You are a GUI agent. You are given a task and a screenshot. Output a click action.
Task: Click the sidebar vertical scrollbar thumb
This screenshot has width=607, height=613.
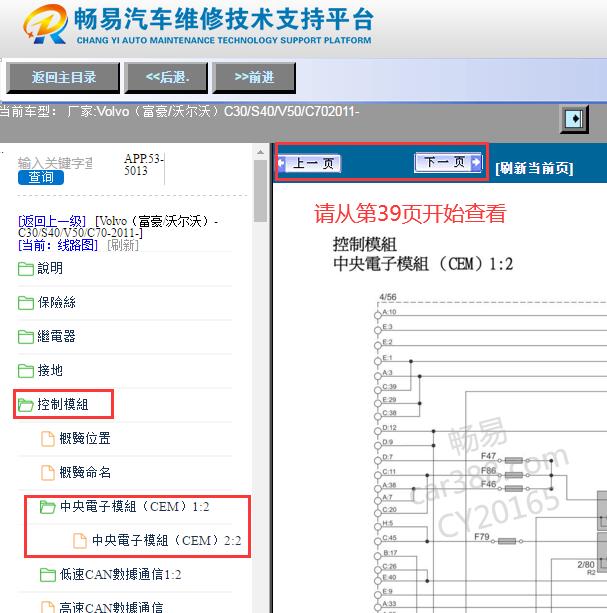click(x=260, y=191)
